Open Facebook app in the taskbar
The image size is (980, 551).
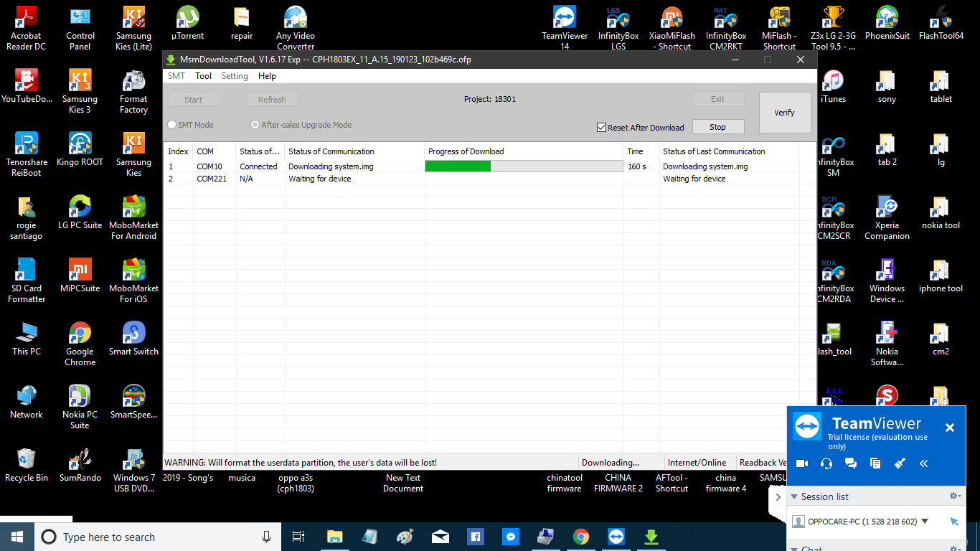pyautogui.click(x=475, y=537)
